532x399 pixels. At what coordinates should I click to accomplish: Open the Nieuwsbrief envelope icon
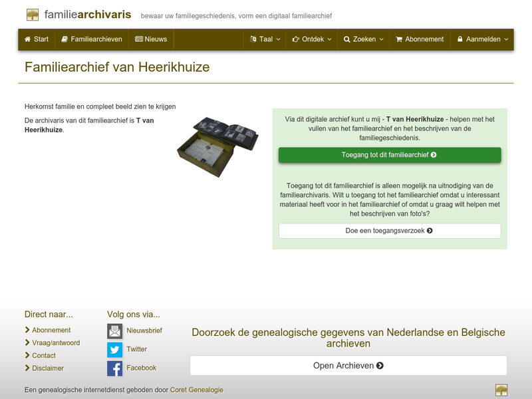(115, 330)
